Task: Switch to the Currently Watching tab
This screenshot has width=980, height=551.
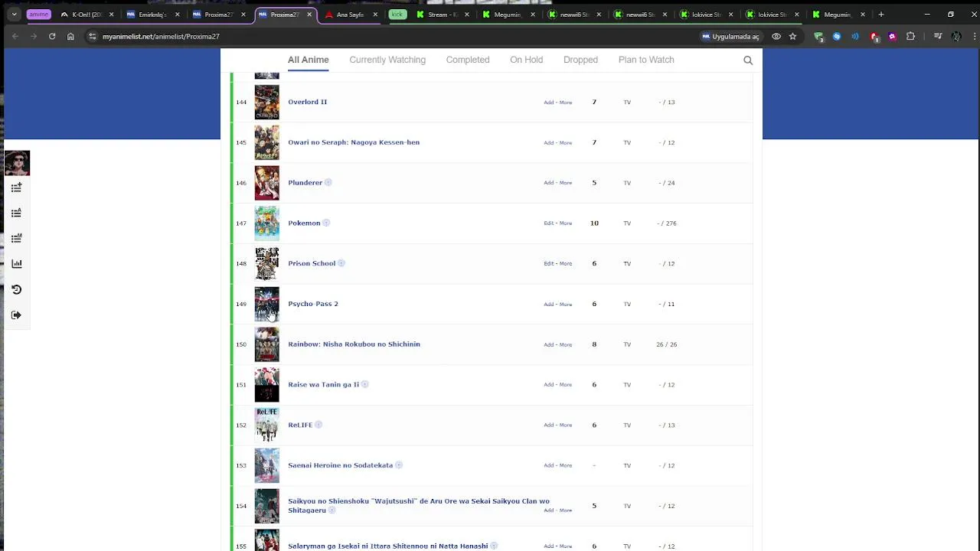Action: pyautogui.click(x=387, y=60)
